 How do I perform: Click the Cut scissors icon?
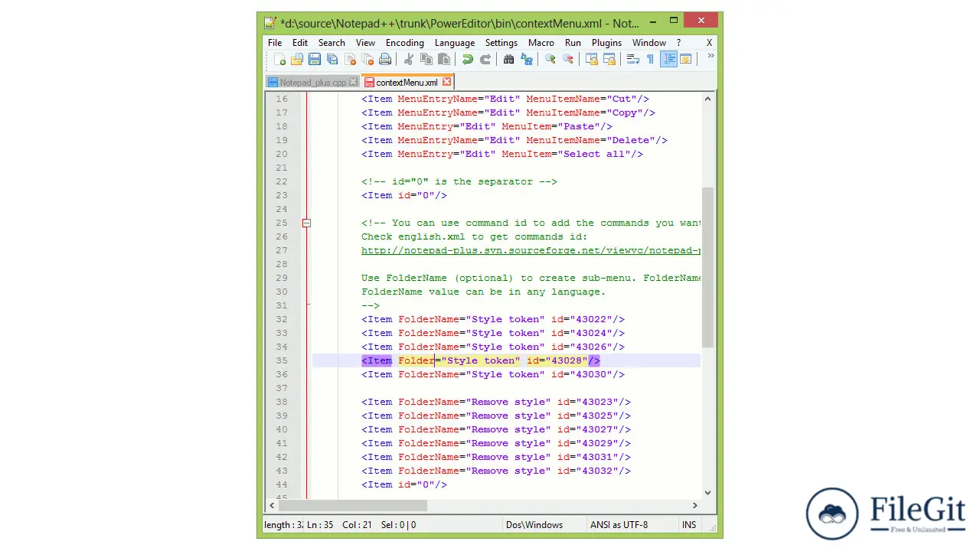409,59
